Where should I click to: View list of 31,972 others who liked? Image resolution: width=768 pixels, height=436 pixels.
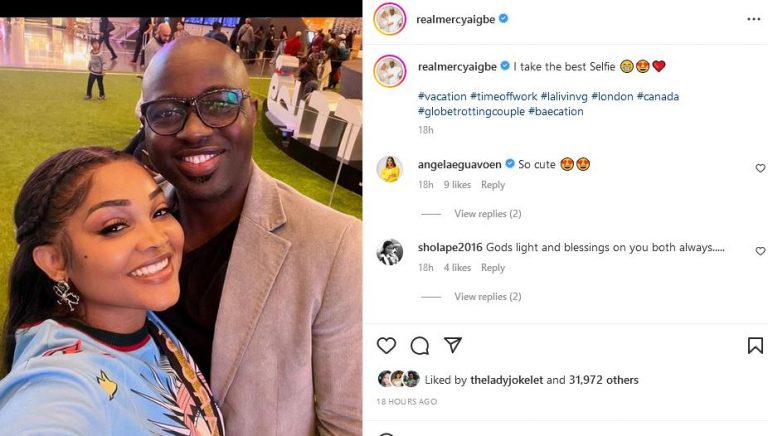pyautogui.click(x=603, y=380)
